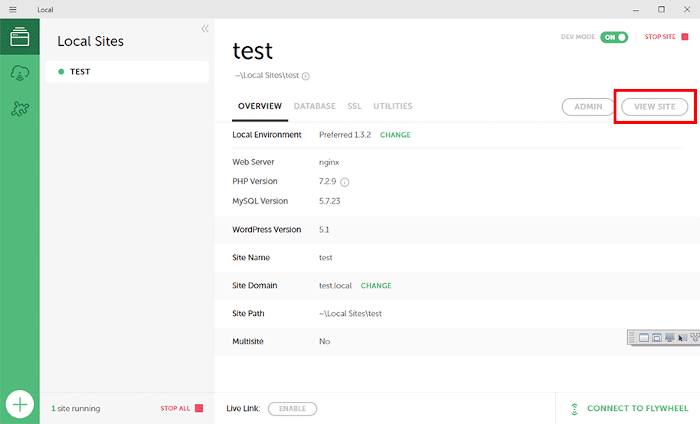Click Connect to Flywheel link
The image size is (700, 424).
point(638,408)
